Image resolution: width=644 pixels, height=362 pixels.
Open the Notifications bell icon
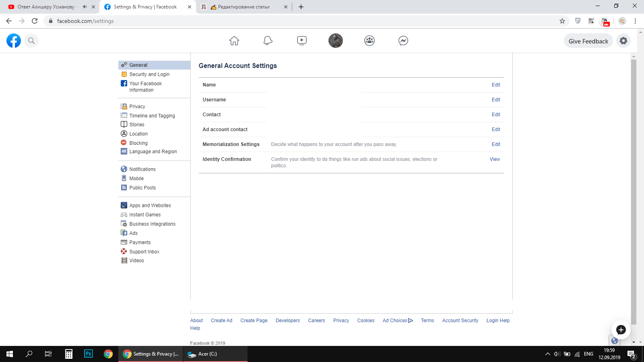[x=268, y=41]
